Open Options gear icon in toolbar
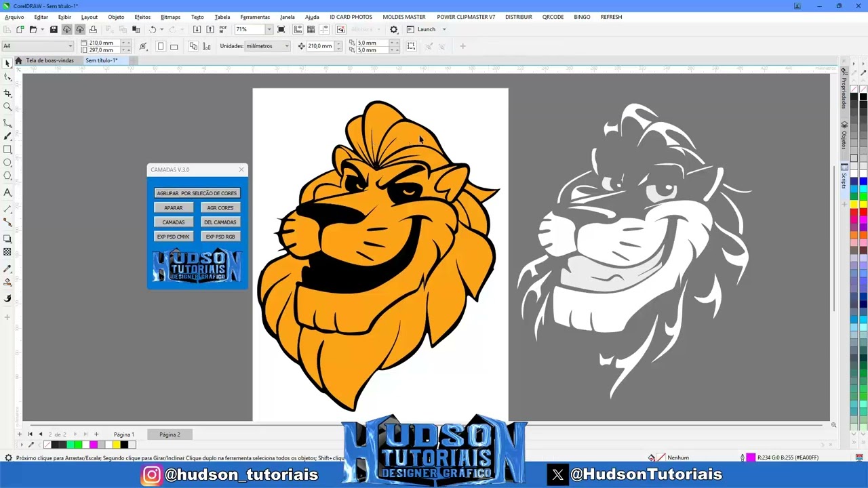The height and width of the screenshot is (488, 868). pyautogui.click(x=394, y=29)
